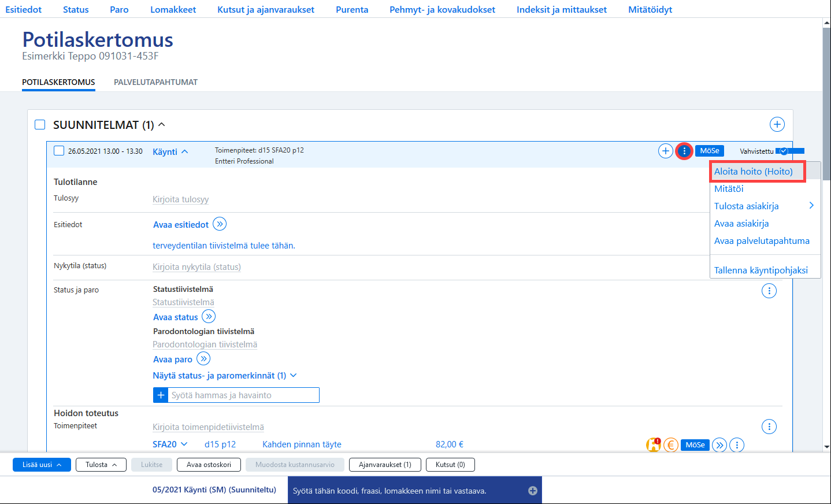Open Tulosta dropdown in bottom bar
This screenshot has width=831, height=504.
point(101,465)
